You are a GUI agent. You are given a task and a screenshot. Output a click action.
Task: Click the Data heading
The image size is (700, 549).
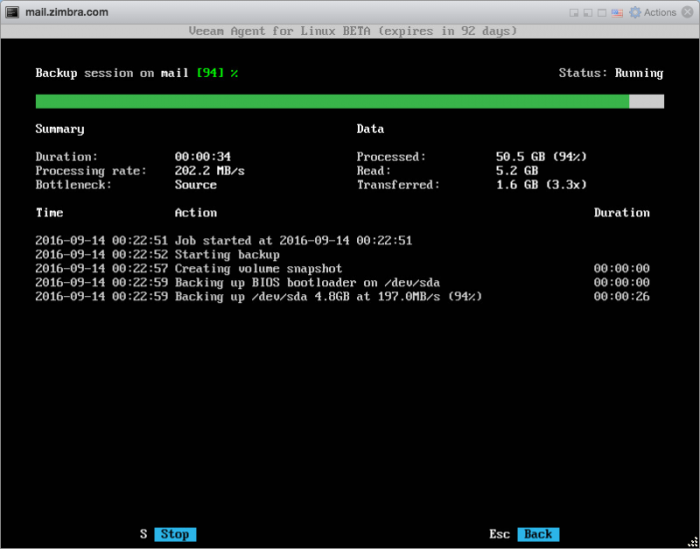pyautogui.click(x=370, y=129)
